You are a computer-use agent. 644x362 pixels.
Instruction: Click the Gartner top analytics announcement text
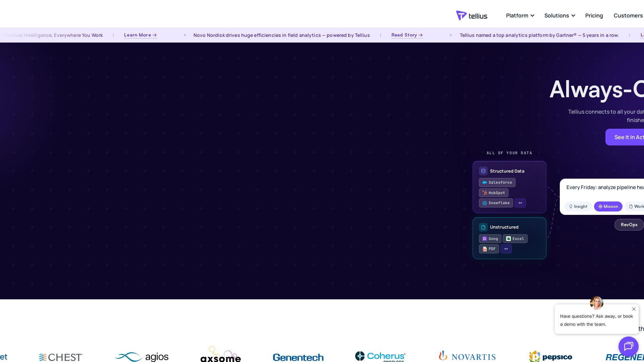click(x=539, y=35)
